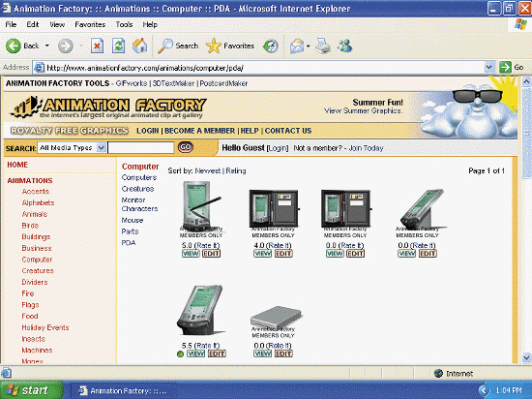This screenshot has width=532, height=399.
Task: Expand the Address bar dropdown
Action: click(488, 67)
